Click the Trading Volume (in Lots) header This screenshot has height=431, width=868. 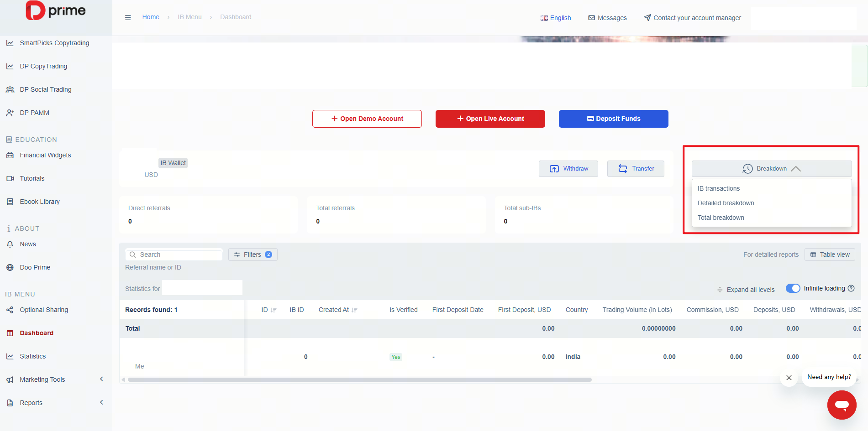(637, 310)
